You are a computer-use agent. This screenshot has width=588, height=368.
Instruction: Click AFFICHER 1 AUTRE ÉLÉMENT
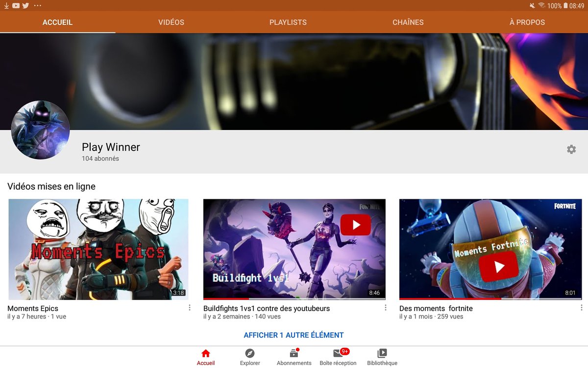294,335
